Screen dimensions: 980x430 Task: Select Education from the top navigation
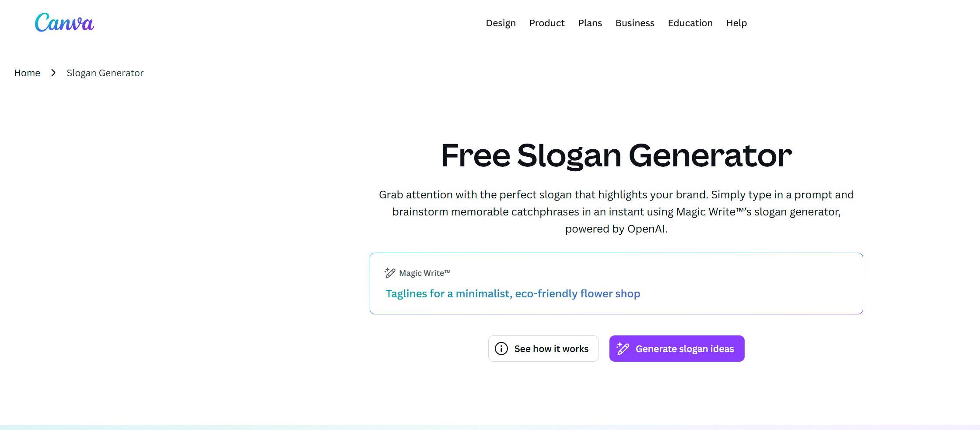[690, 23]
